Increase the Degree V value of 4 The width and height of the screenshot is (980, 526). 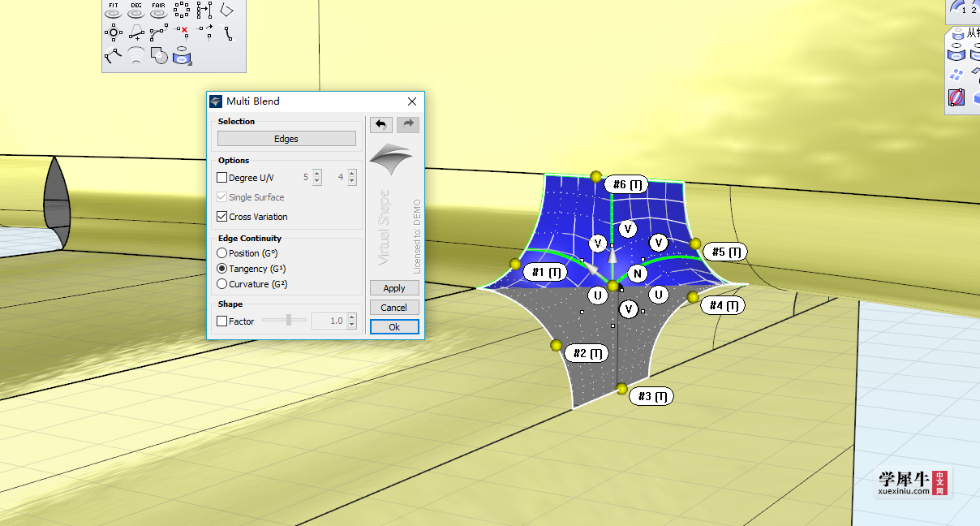(x=352, y=174)
